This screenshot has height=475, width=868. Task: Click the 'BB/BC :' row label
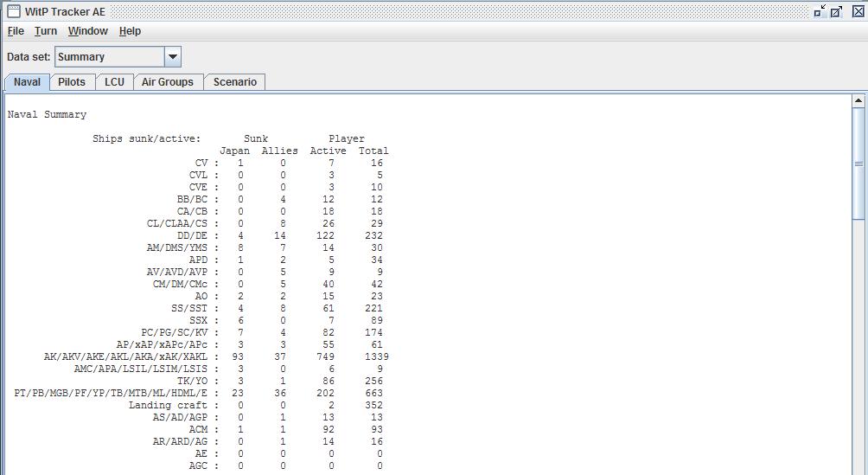click(x=198, y=200)
